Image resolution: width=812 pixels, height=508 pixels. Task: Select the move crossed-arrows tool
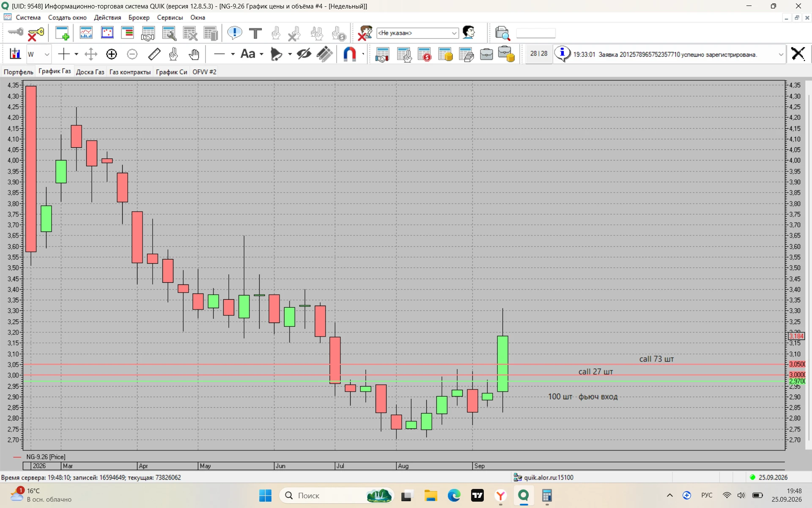91,54
